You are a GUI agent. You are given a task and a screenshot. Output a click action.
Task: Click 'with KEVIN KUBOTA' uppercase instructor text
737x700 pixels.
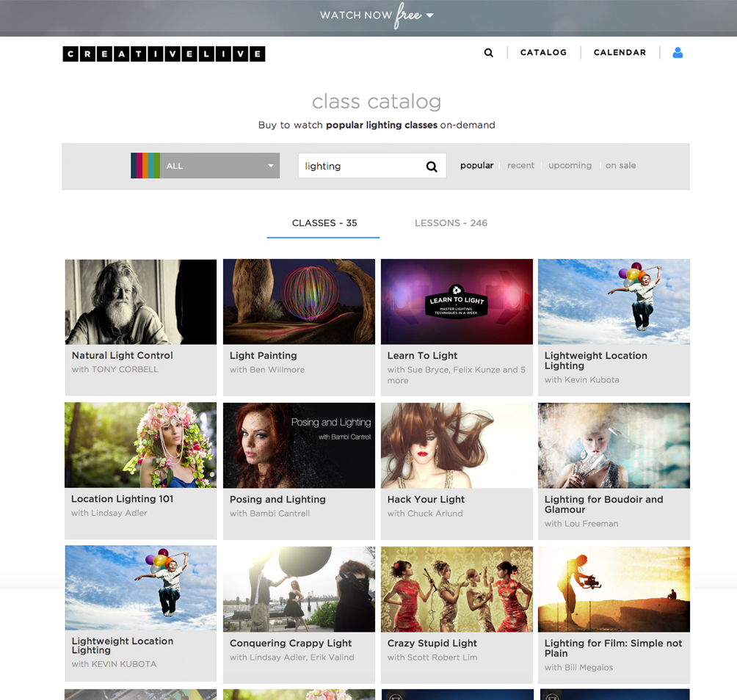(115, 664)
